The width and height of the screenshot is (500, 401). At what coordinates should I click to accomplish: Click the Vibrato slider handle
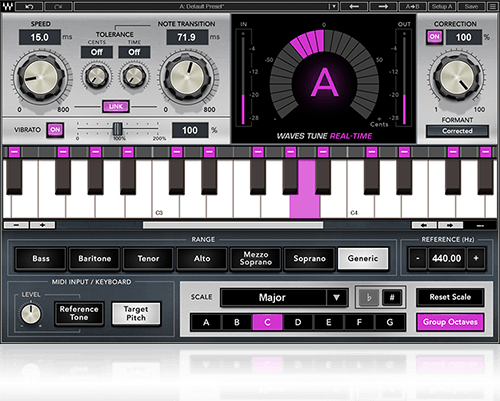[x=117, y=129]
